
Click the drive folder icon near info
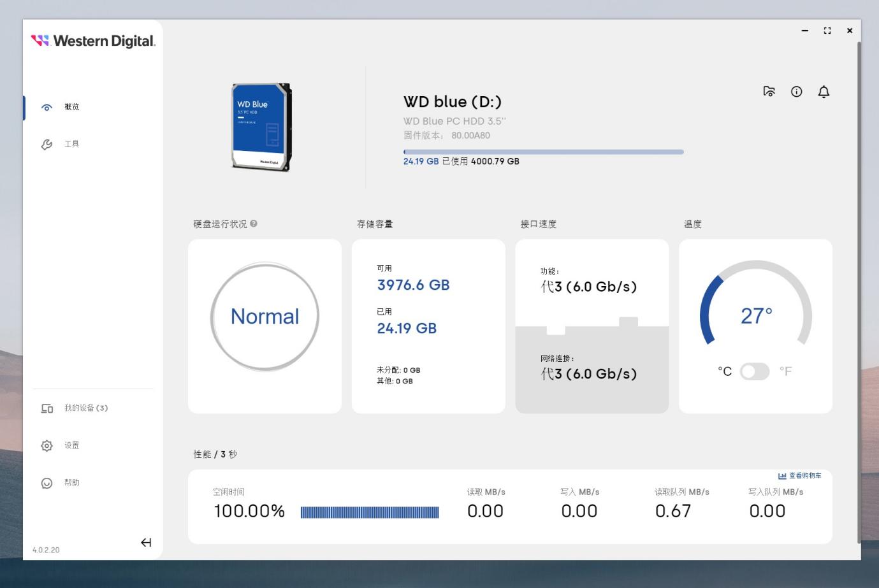tap(769, 92)
